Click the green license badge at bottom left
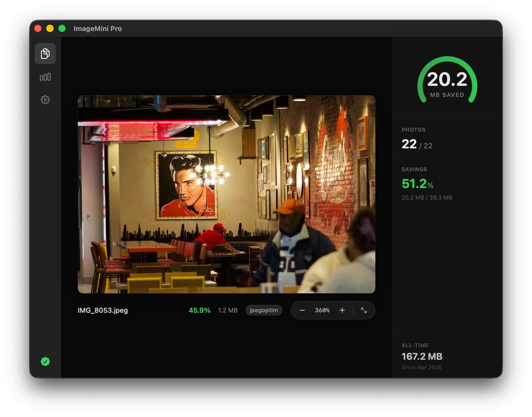The width and height of the screenshot is (532, 417). (x=45, y=362)
